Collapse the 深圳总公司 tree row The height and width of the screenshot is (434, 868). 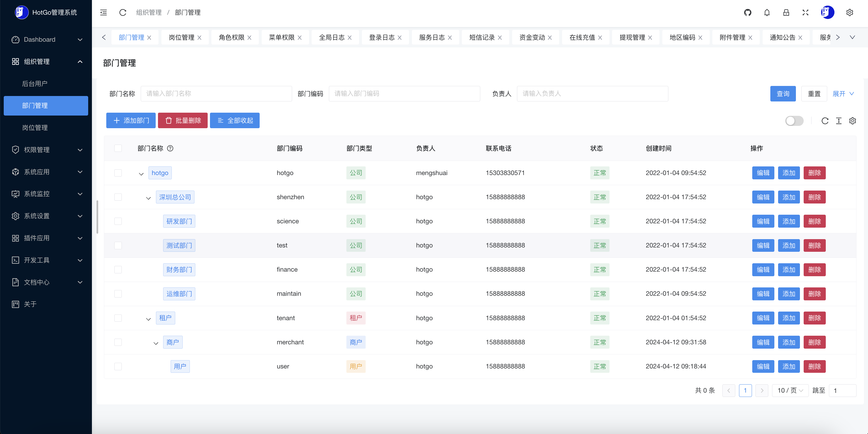point(148,198)
